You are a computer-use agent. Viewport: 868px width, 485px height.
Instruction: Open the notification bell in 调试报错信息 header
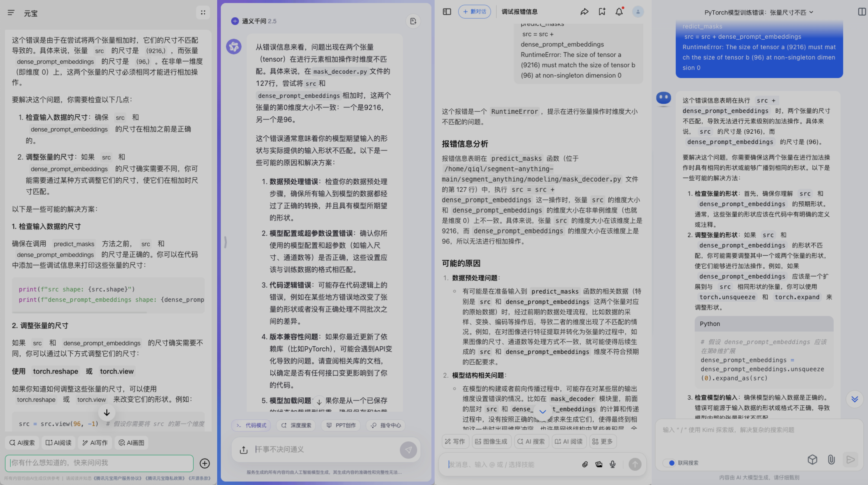[x=619, y=12]
